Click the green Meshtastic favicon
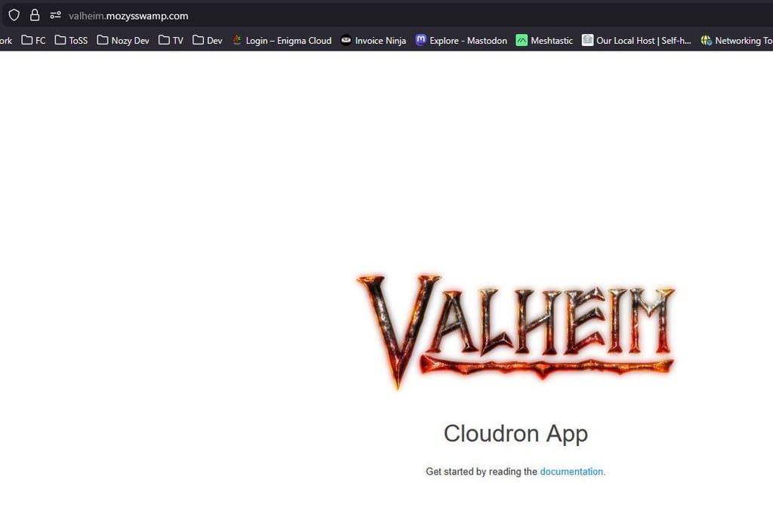The image size is (773, 532). [x=522, y=41]
